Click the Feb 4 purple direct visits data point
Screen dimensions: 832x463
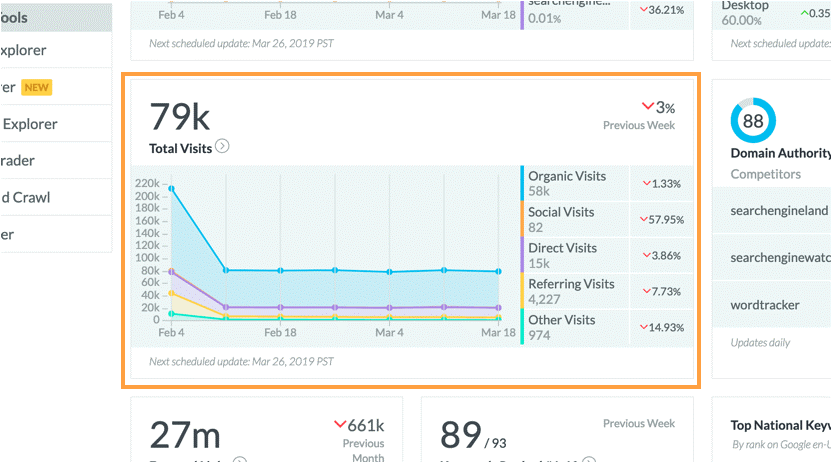171,272
